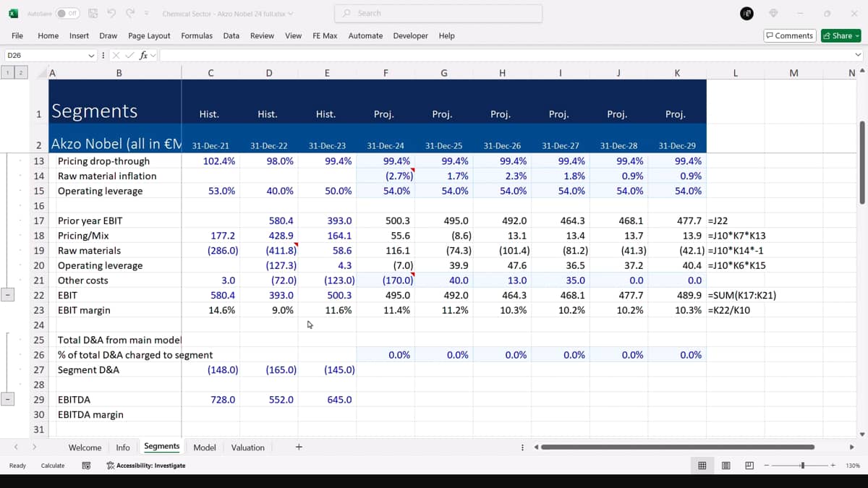
Task: Select row 26 header
Action: (39, 355)
